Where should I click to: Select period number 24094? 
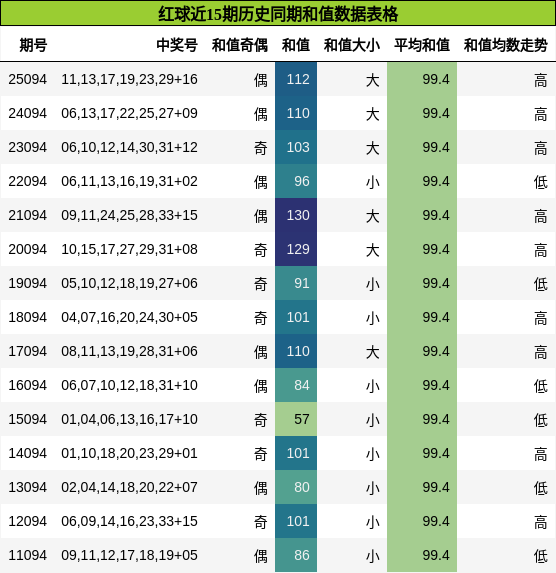click(x=28, y=113)
